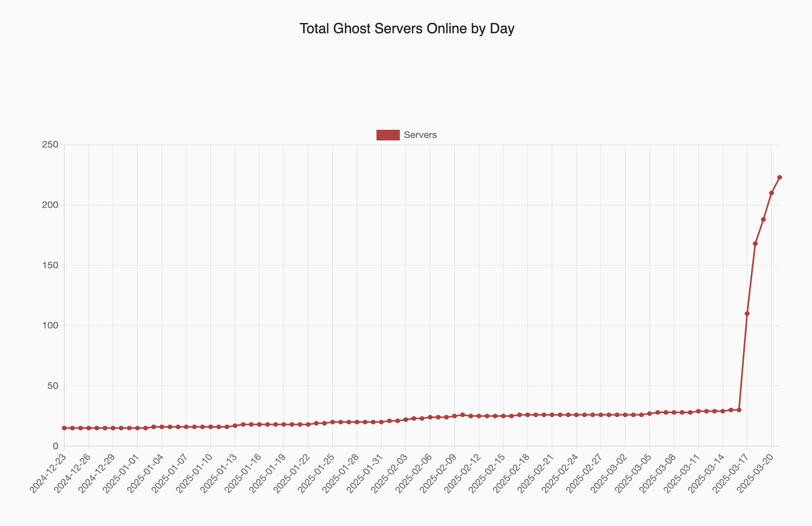Screen dimensions: 812x526
Task: Select the data point near 188 servers
Action: click(763, 220)
